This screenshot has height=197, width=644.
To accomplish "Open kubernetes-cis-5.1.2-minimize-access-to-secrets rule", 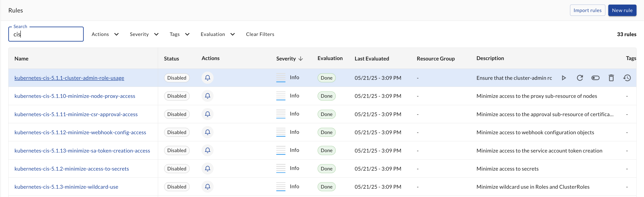I will point(72,169).
